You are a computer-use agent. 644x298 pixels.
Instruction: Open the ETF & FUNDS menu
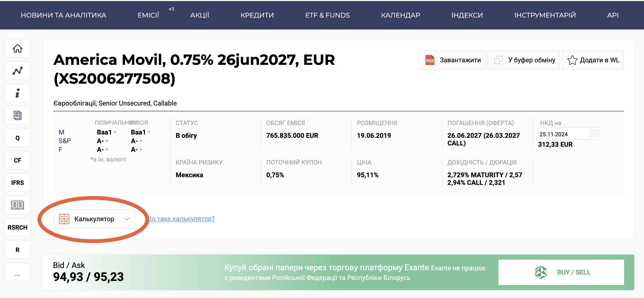(328, 15)
